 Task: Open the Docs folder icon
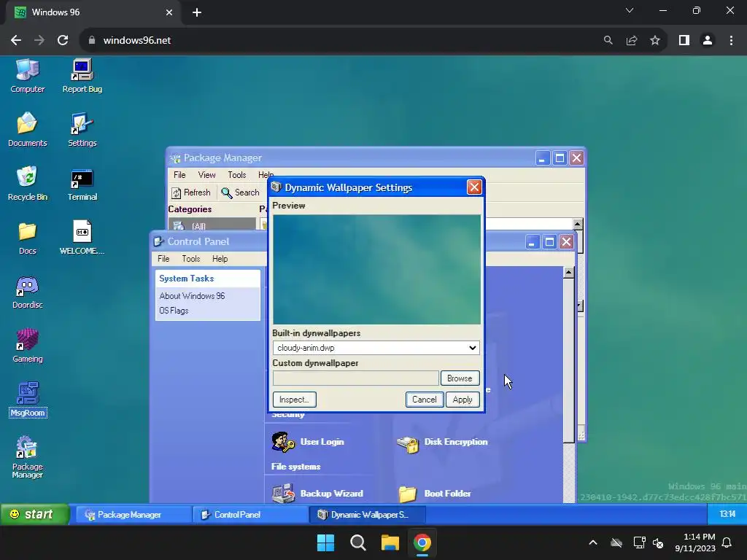click(27, 238)
